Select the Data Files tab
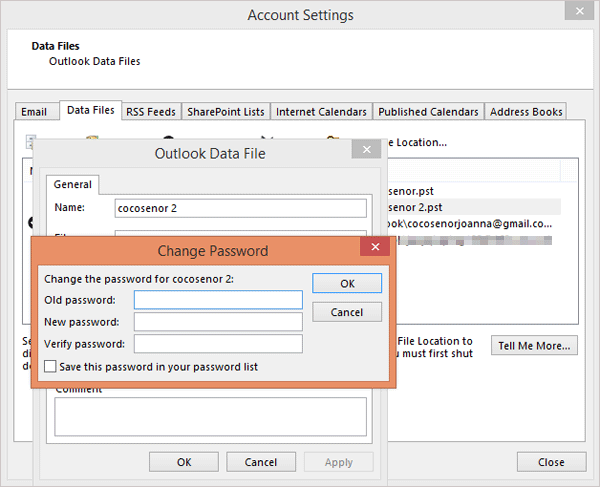The height and width of the screenshot is (487, 600). tap(91, 110)
